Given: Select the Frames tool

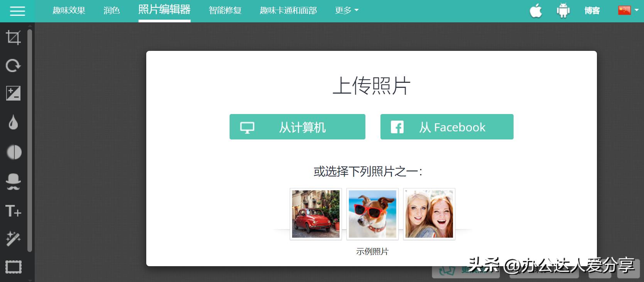Looking at the screenshot, I should click(x=13, y=267).
